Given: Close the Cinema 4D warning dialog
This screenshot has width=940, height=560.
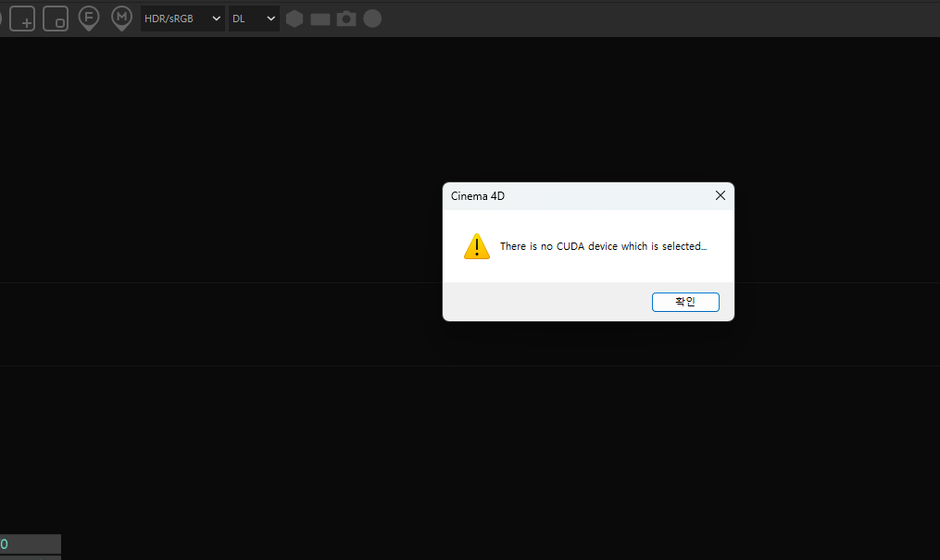Looking at the screenshot, I should [x=720, y=196].
